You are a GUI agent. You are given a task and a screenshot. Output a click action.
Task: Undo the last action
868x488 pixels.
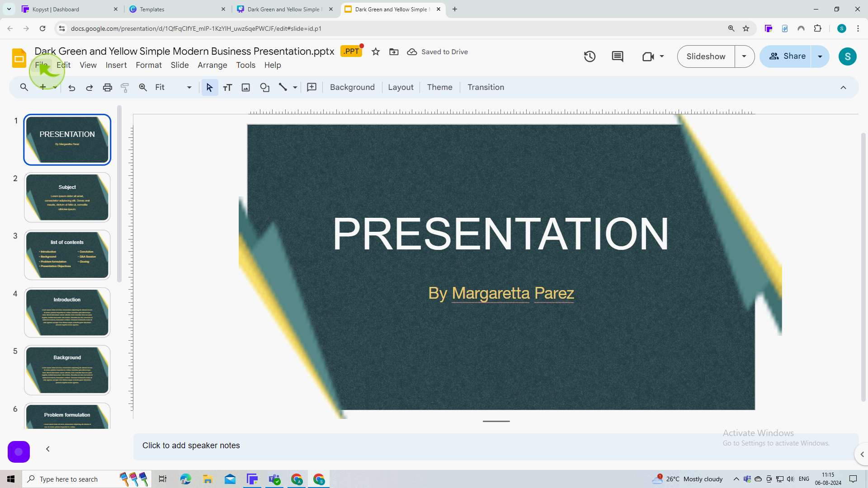click(x=71, y=88)
